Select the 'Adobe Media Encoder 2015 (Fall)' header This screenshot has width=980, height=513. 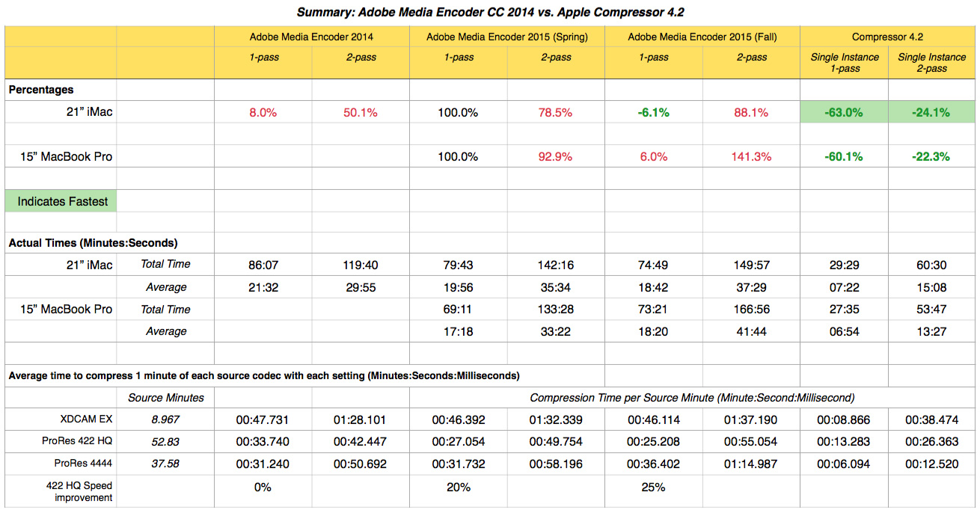coord(702,37)
